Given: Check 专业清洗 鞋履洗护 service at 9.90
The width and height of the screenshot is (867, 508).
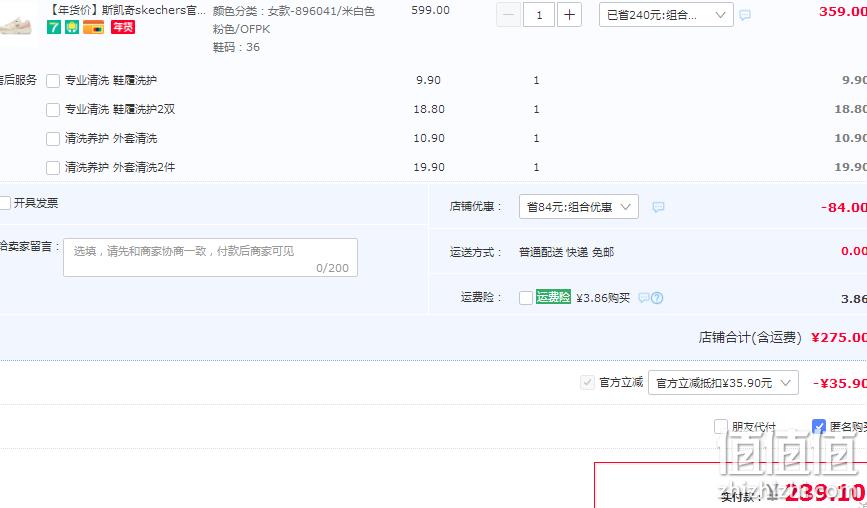Looking at the screenshot, I should 53,81.
